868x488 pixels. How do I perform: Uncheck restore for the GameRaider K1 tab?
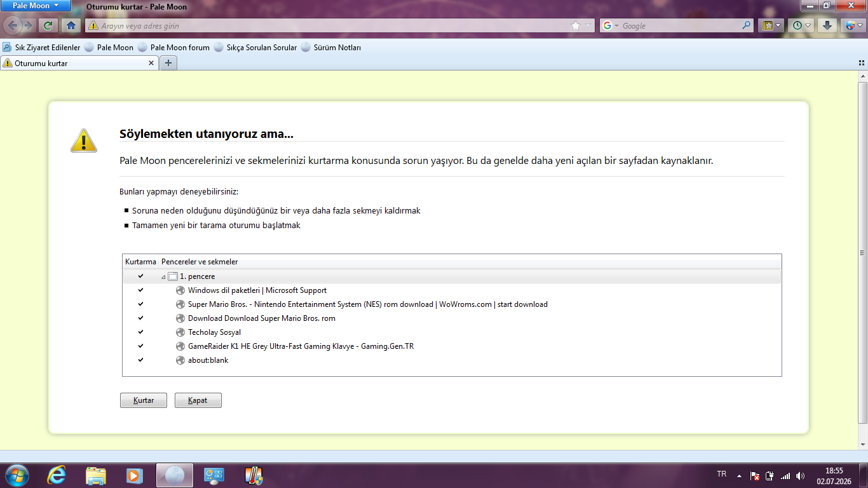140,346
